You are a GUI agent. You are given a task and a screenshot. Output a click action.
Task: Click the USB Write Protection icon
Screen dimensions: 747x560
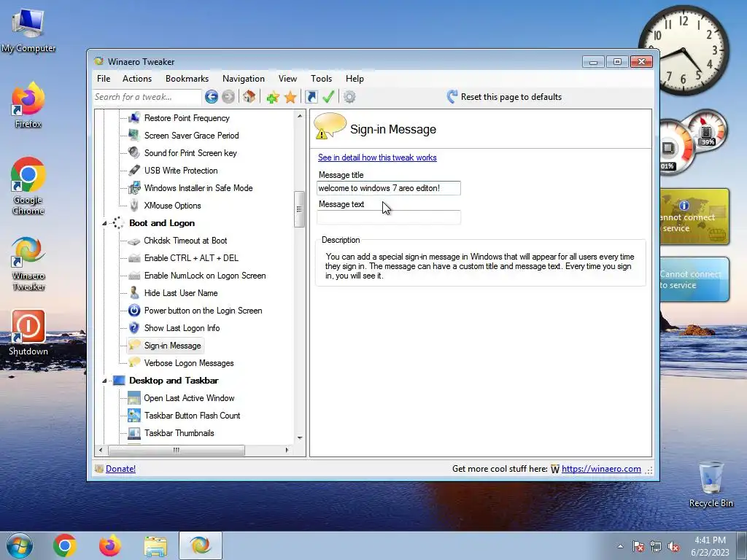tap(134, 171)
